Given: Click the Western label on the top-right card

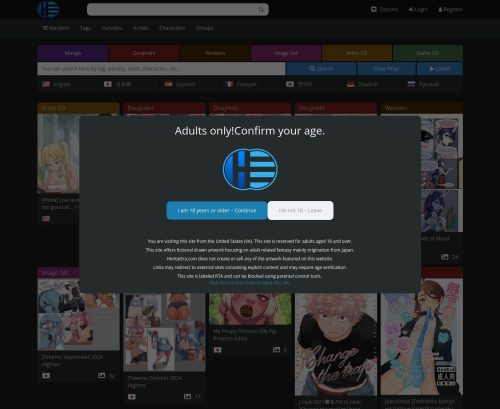Looking at the screenshot, I should pyautogui.click(x=396, y=108).
